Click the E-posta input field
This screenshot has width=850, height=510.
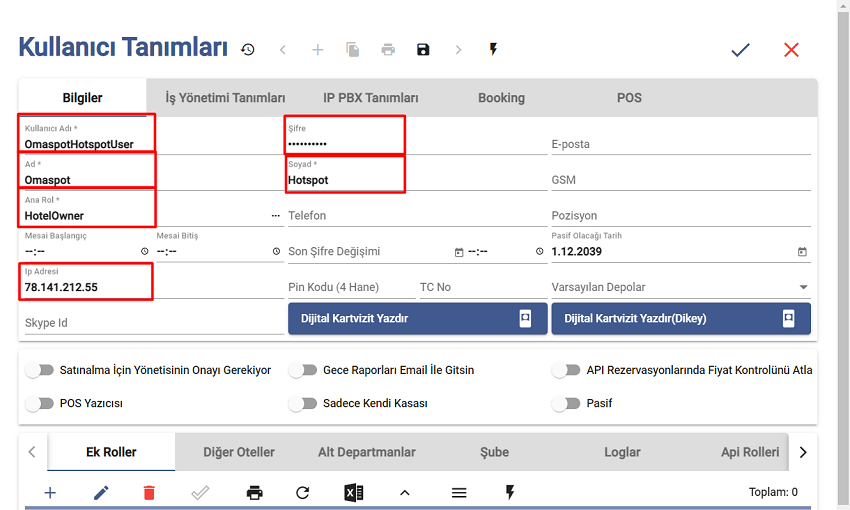(680, 144)
